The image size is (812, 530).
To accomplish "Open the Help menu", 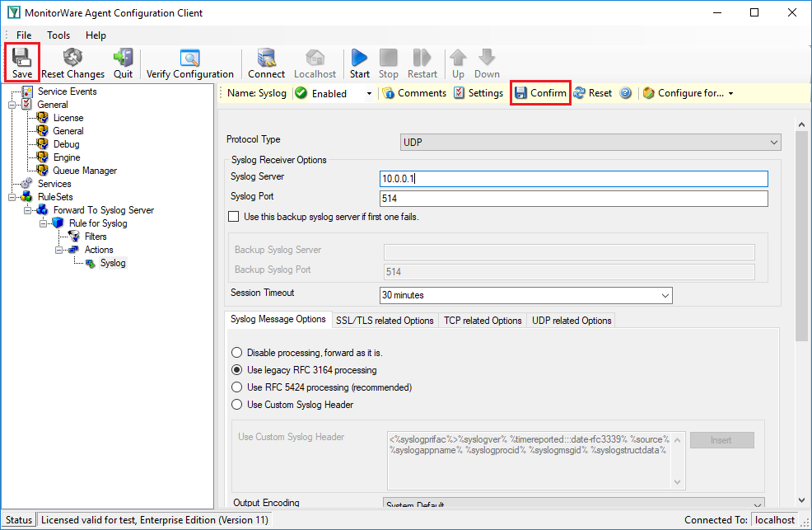I will tap(96, 35).
